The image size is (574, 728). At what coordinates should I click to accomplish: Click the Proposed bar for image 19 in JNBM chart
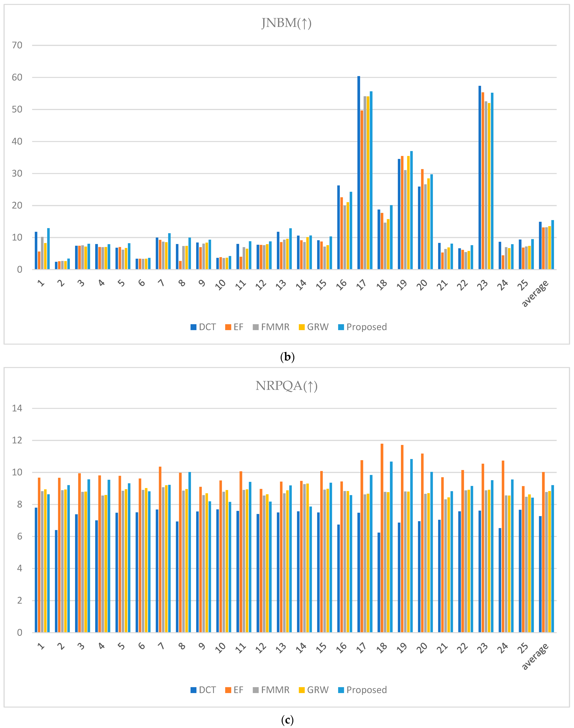411,210
